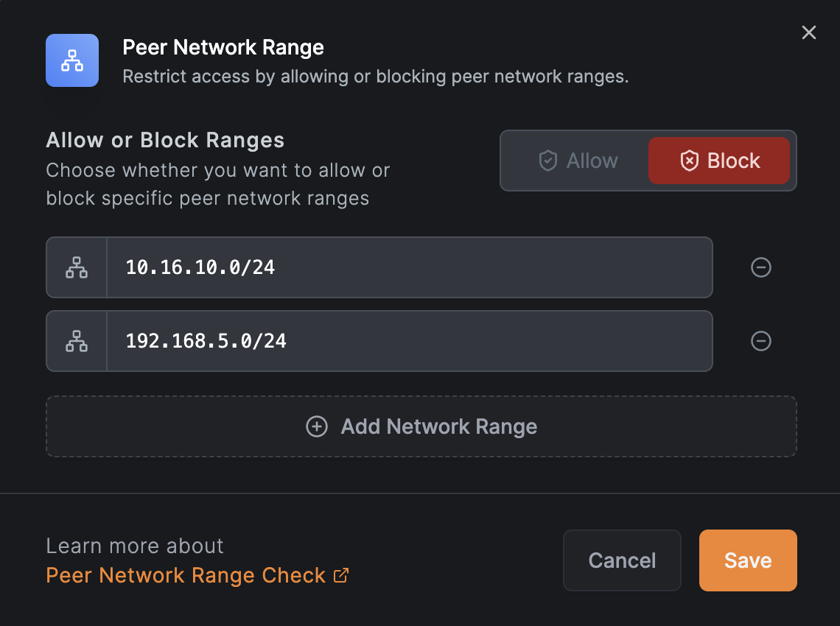The width and height of the screenshot is (840, 626).
Task: Click the peer network icon in the dialog header
Action: coord(71,60)
